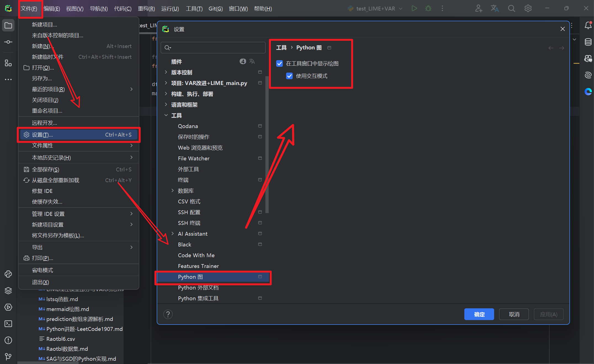This screenshot has height=364, width=594.
Task: Select the Qodana settings item
Action: tap(213, 126)
